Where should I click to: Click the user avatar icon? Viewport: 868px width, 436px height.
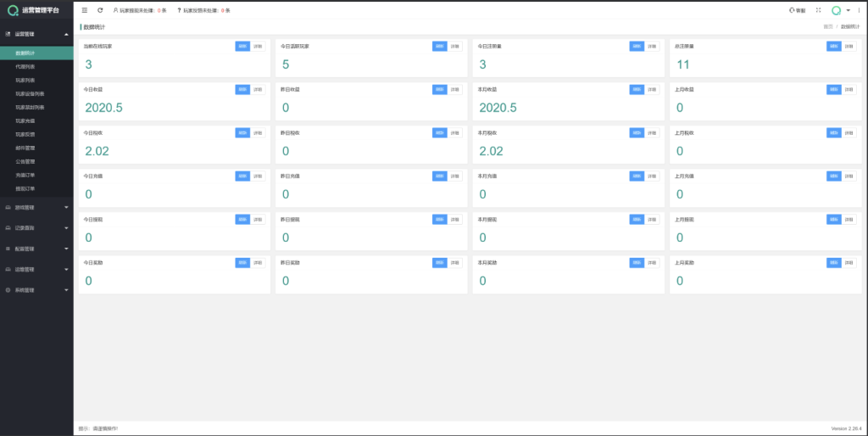coord(837,10)
